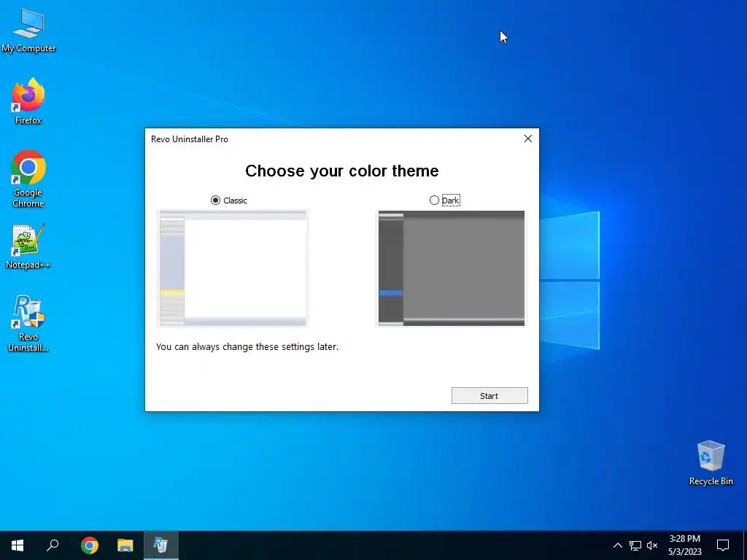This screenshot has height=560, width=747.
Task: Open taskbar search magnifier
Action: coord(53,545)
